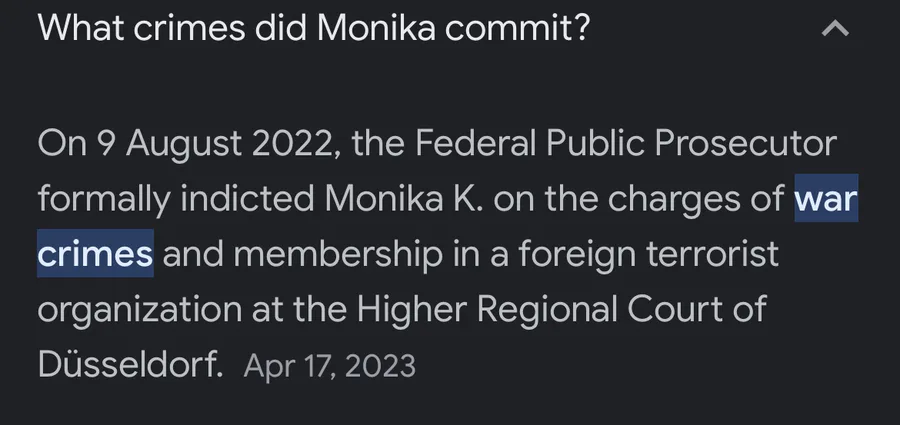Click the words "foreign terrorist"

(649, 254)
